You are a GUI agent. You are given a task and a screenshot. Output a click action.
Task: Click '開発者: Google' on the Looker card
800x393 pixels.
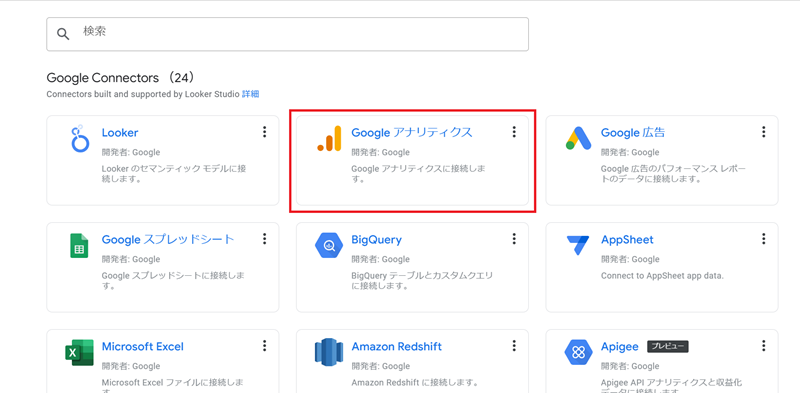[131, 152]
